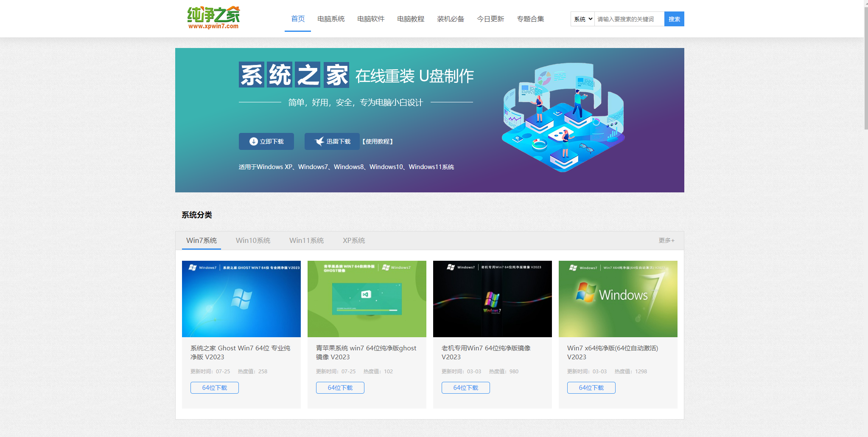Click the 系统之家 banner title graphic

(294, 75)
